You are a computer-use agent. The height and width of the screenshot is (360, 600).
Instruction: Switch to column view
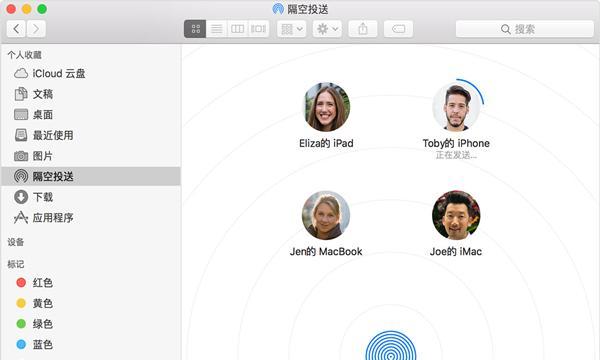(238, 29)
